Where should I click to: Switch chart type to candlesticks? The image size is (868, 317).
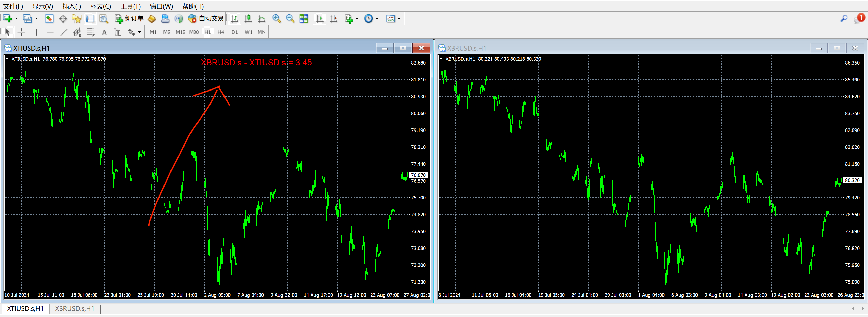coord(248,18)
